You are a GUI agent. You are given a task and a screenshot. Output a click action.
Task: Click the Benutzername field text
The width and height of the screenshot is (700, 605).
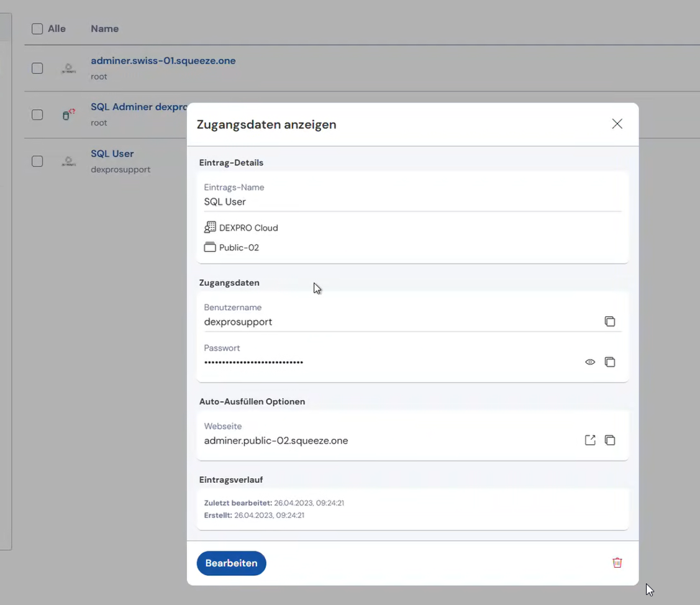coord(238,322)
